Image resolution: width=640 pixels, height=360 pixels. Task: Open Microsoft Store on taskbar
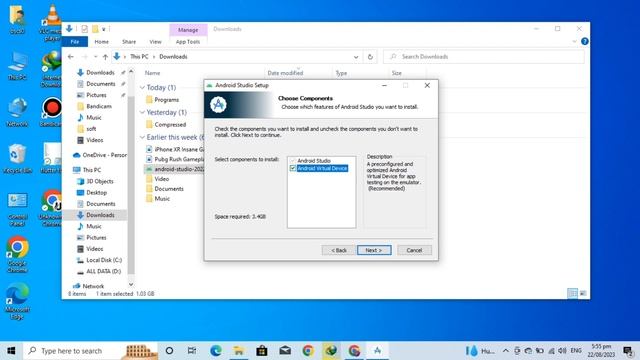click(x=262, y=351)
